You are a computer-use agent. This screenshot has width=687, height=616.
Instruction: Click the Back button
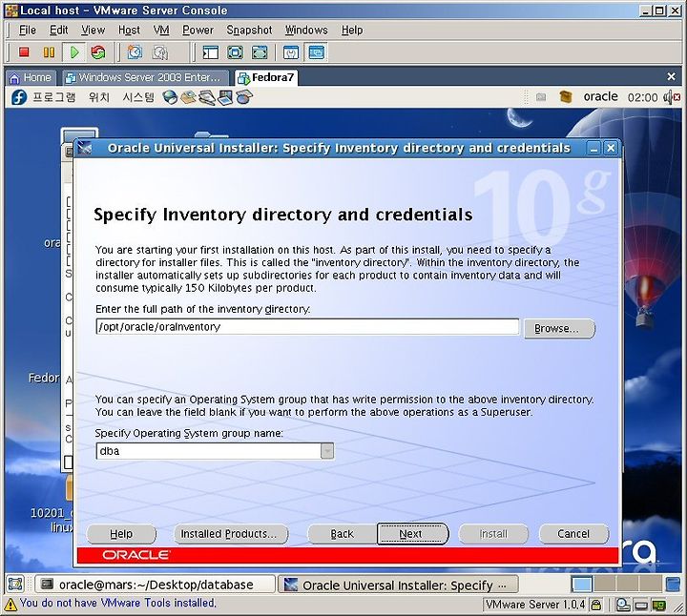click(342, 534)
